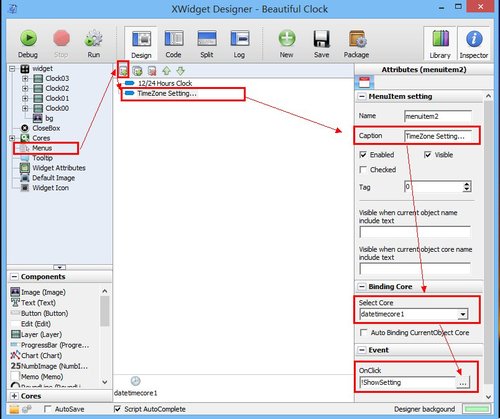The height and width of the screenshot is (419, 500).
Task: Toggle the AutoSave checkbox
Action: (x=47, y=409)
